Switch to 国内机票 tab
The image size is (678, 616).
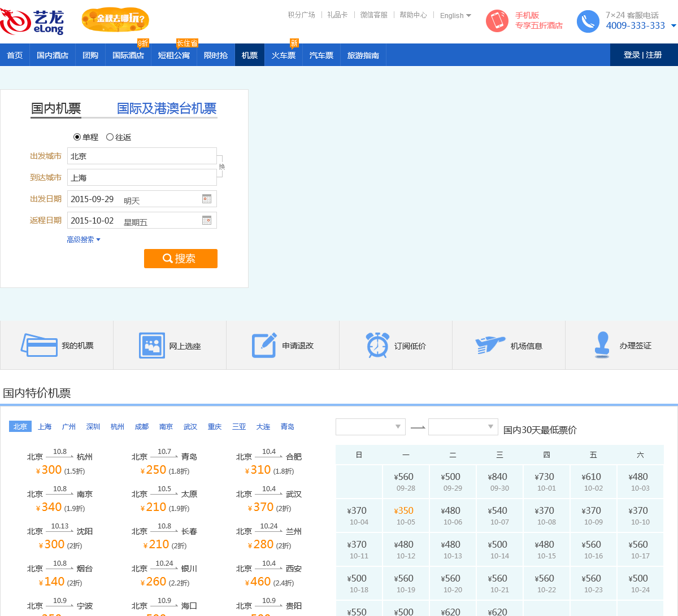click(56, 108)
